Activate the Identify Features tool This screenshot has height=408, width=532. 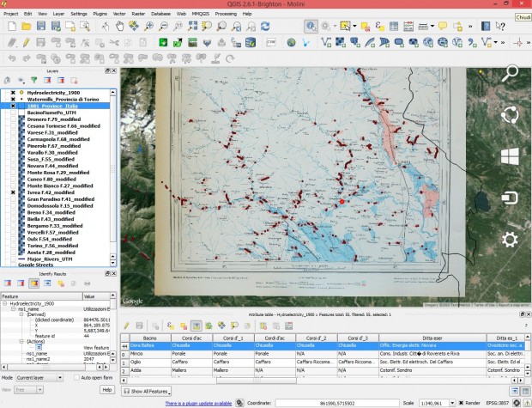click(311, 26)
